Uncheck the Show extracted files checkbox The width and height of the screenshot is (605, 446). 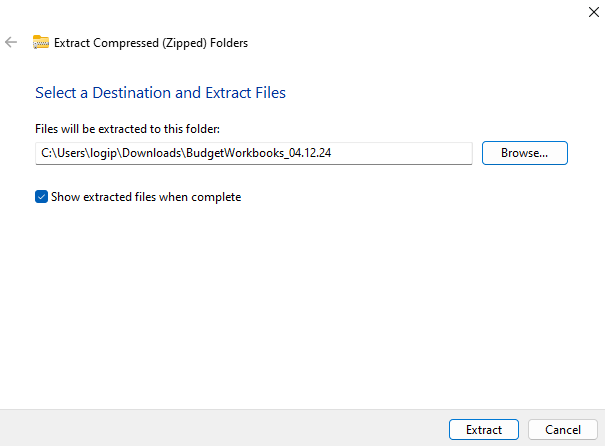(41, 197)
